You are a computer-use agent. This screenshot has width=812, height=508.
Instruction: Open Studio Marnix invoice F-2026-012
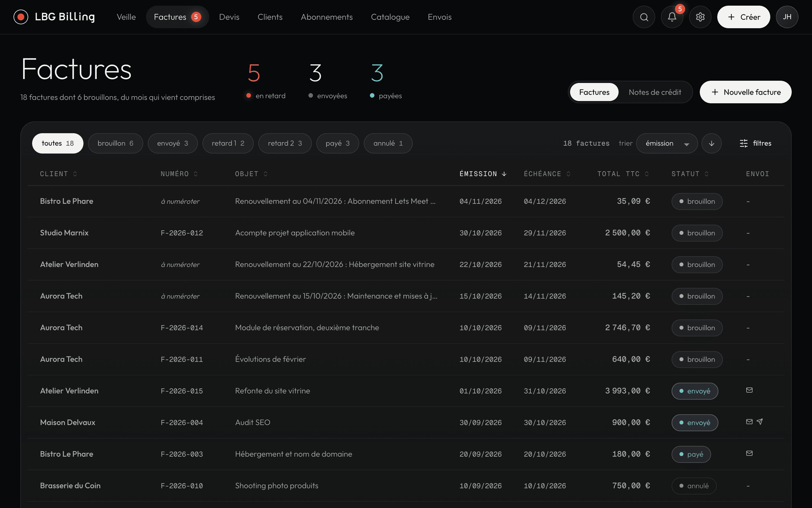click(x=406, y=233)
